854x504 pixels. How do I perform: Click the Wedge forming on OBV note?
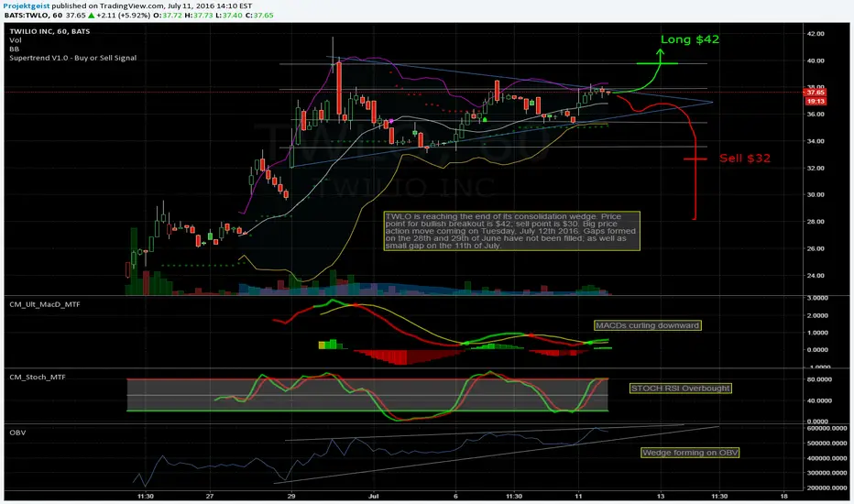click(690, 453)
